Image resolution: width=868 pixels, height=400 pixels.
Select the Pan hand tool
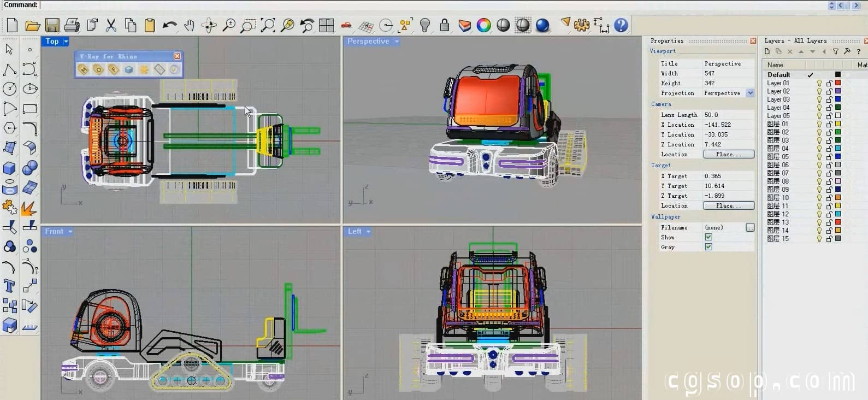tap(189, 25)
